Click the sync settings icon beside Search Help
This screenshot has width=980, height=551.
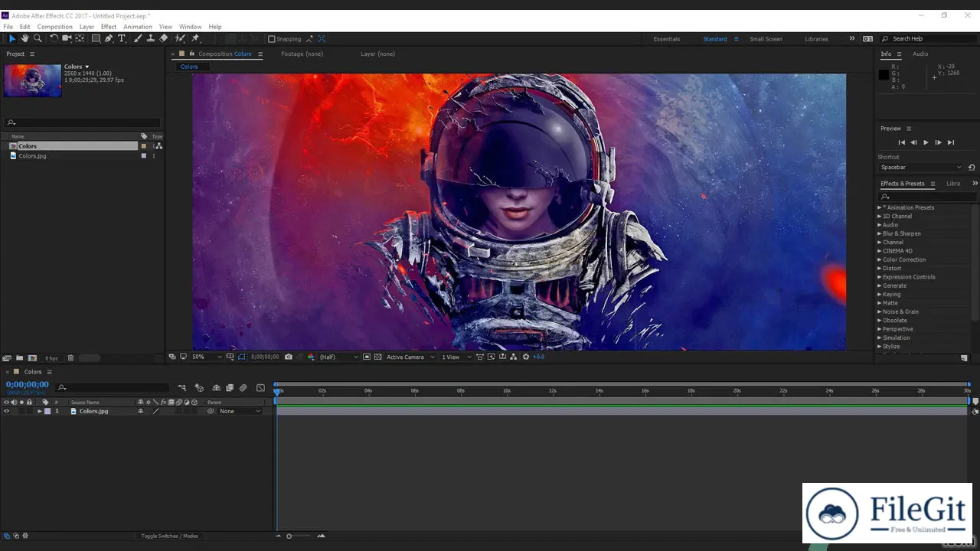(x=867, y=38)
